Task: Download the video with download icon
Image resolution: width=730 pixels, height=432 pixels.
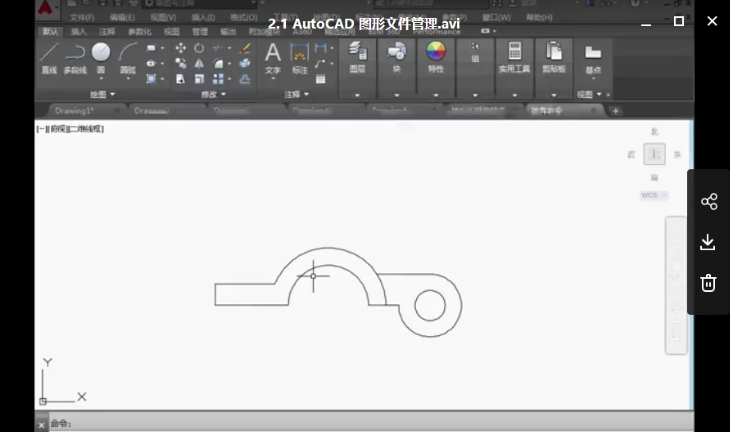Action: 708,243
